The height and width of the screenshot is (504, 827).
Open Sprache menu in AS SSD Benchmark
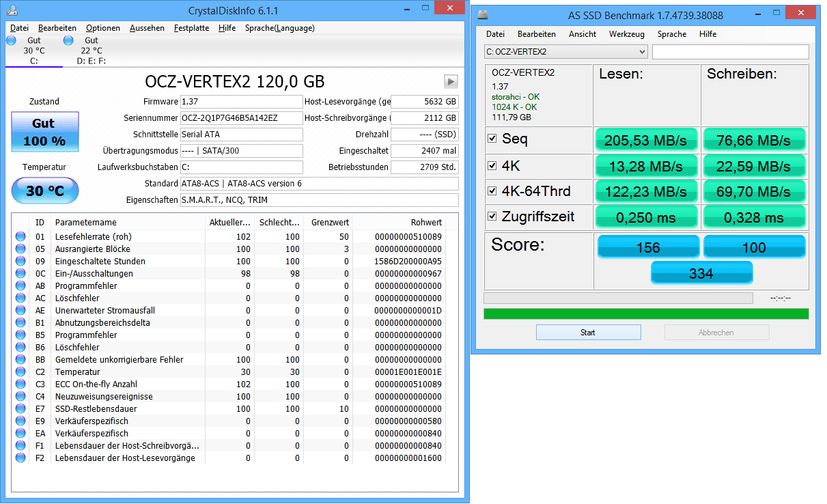(672, 34)
